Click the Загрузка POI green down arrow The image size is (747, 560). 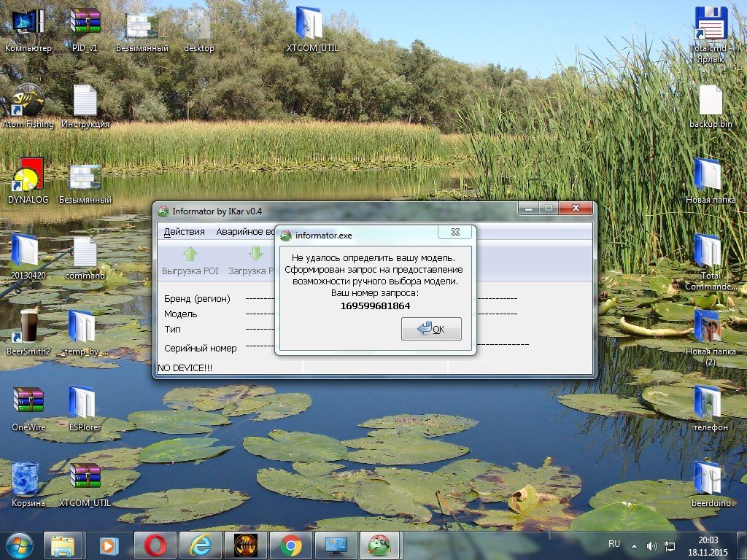(x=255, y=254)
